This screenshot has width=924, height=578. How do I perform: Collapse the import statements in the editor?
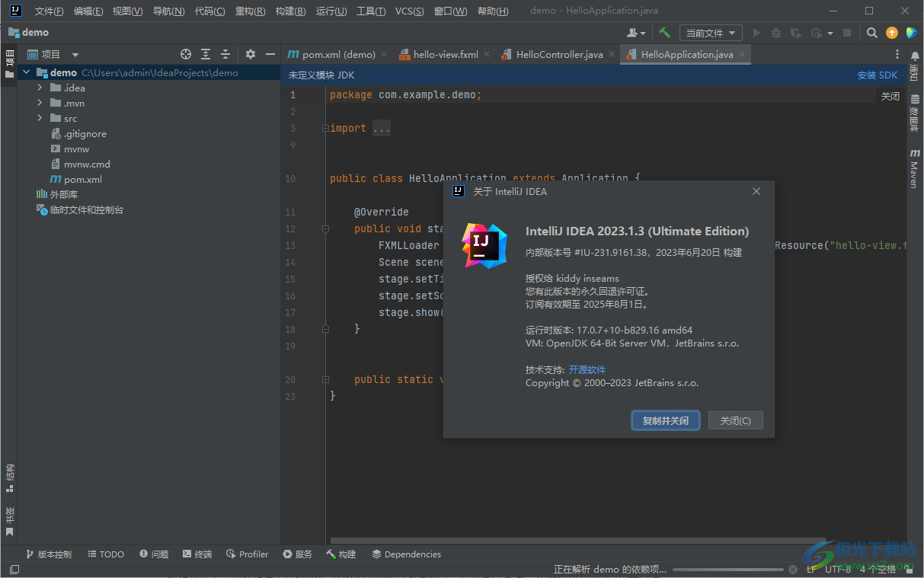[x=326, y=127]
